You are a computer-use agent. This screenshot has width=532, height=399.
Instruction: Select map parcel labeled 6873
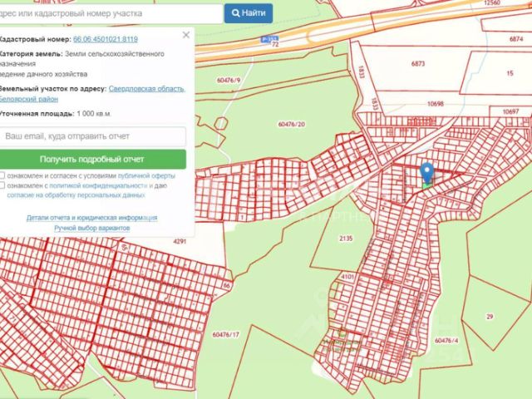(418, 63)
